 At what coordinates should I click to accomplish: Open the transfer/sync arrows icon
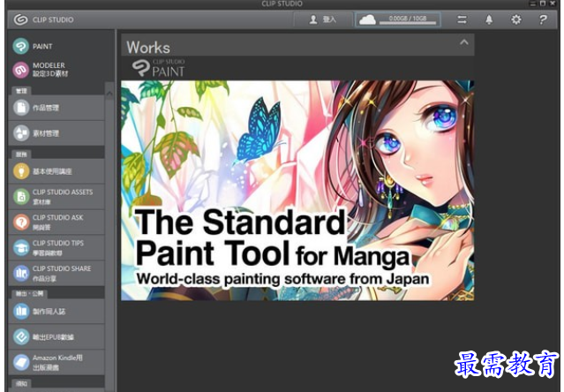point(462,19)
